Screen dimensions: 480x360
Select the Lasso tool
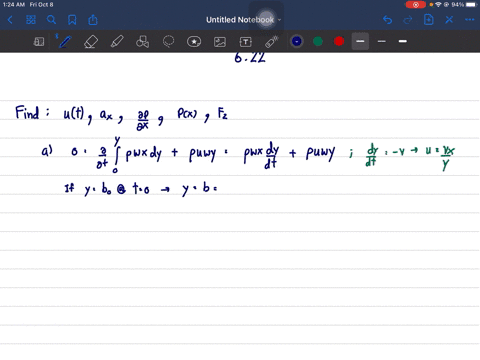pyautogui.click(x=168, y=42)
